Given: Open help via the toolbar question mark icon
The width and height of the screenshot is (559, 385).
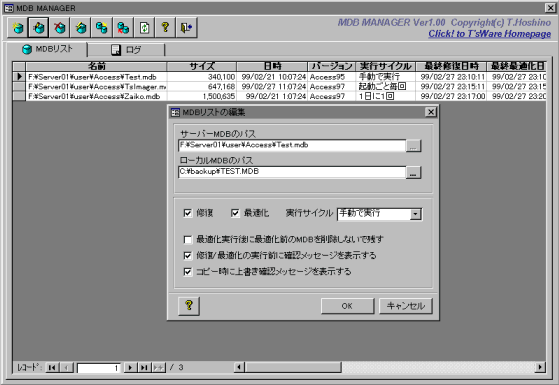Looking at the screenshot, I should 165,27.
